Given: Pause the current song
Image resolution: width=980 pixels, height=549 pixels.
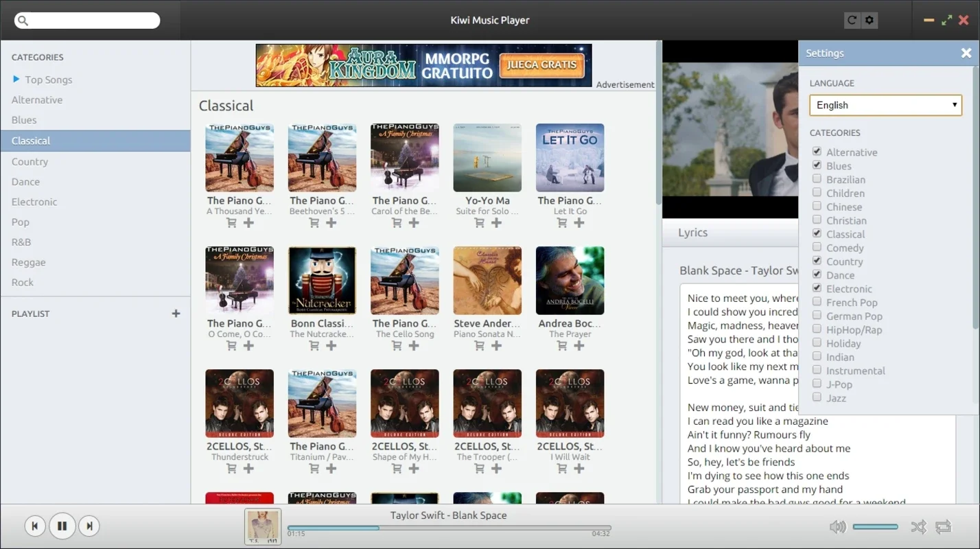Looking at the screenshot, I should click(x=62, y=526).
